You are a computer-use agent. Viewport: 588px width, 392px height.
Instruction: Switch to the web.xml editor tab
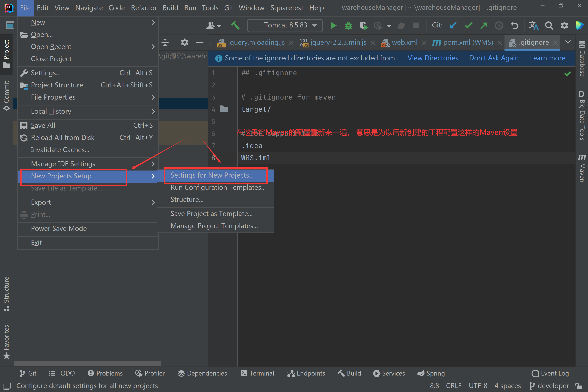point(405,42)
